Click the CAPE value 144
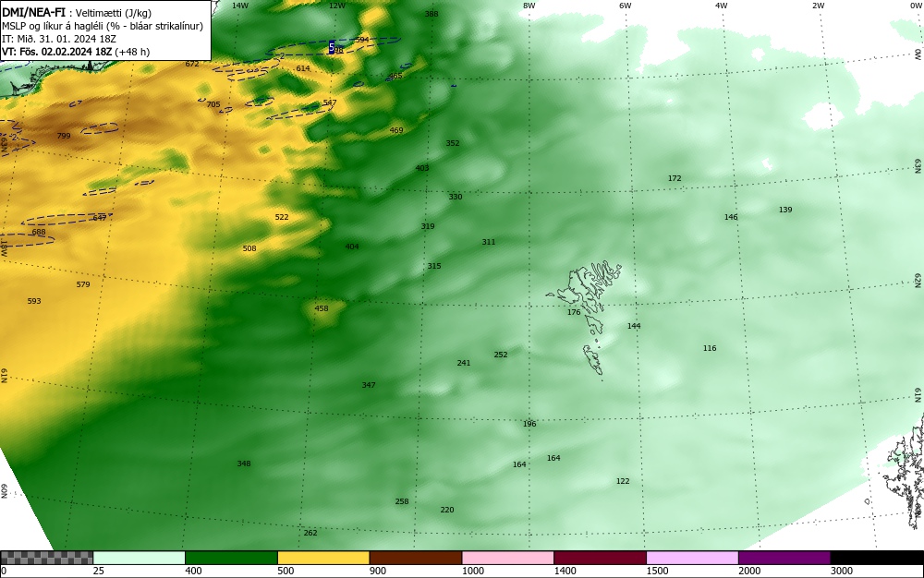 coord(634,326)
